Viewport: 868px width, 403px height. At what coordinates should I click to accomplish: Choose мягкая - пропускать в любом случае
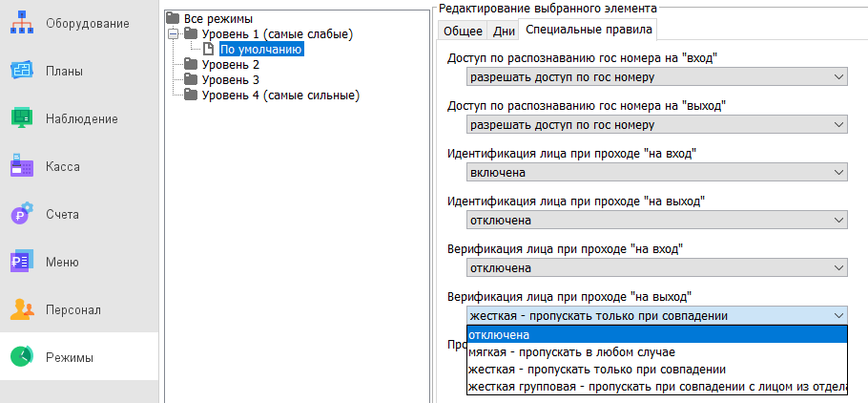[656, 351]
